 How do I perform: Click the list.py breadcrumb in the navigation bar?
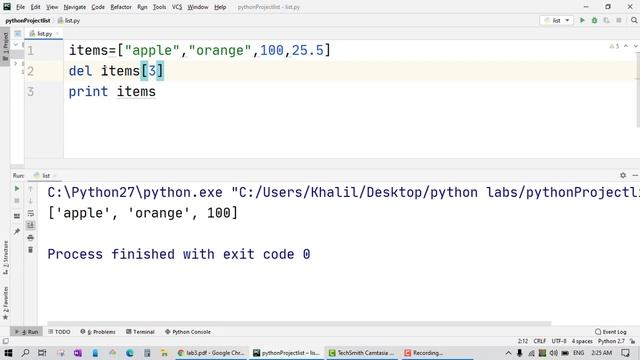tap(69, 20)
